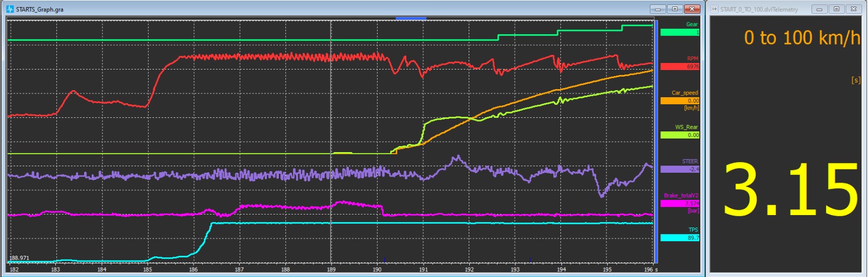
Task: Click the START_0_TO_100 telemetry window icon
Action: click(714, 9)
